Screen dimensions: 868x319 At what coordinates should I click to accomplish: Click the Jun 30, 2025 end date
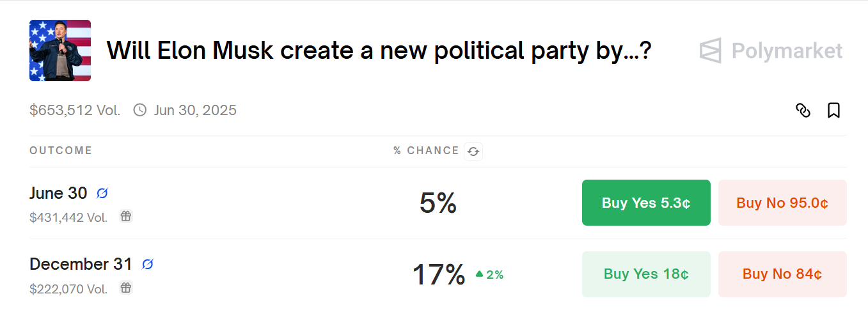(195, 110)
